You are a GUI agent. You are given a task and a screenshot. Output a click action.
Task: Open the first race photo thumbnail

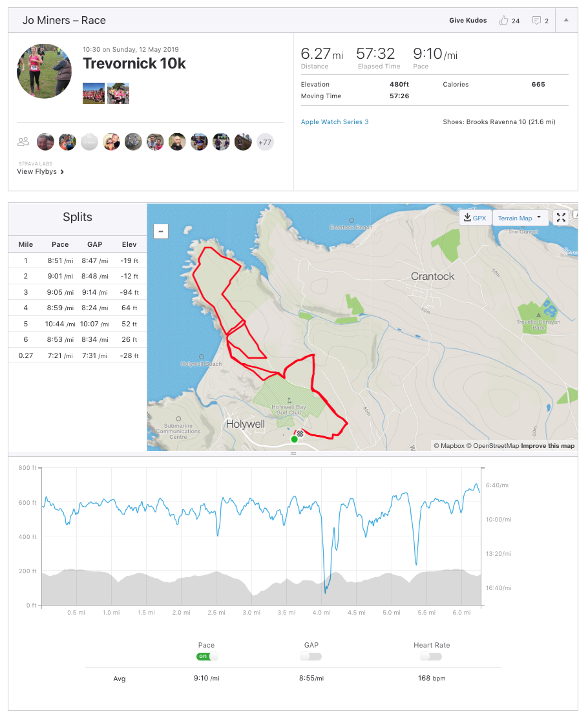(94, 93)
